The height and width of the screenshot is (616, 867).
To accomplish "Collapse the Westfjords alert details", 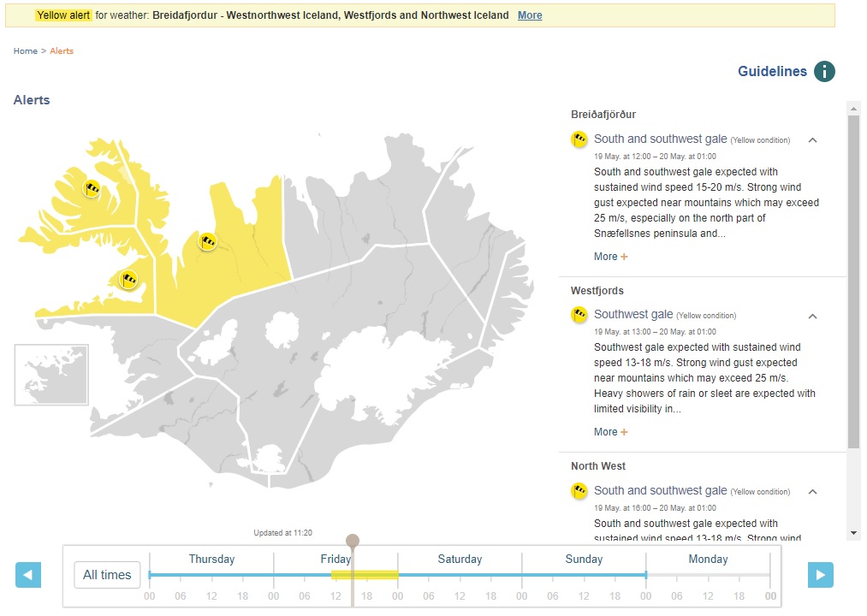I will pos(812,316).
